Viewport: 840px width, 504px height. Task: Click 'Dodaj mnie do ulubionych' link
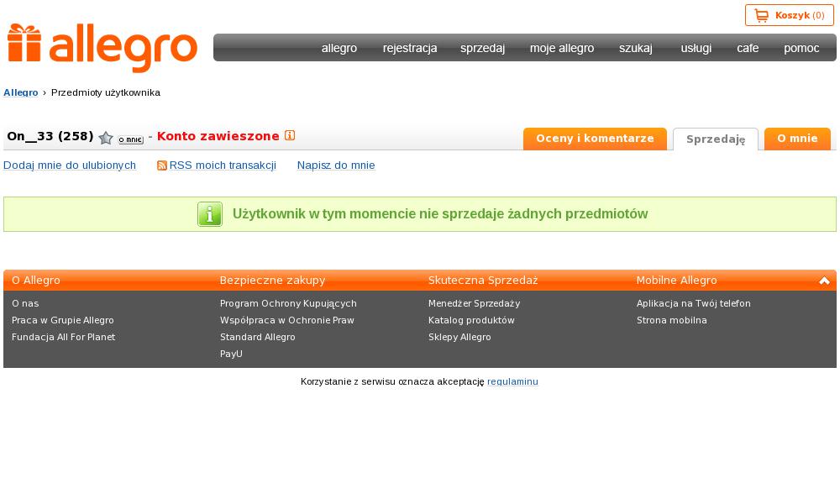(70, 165)
